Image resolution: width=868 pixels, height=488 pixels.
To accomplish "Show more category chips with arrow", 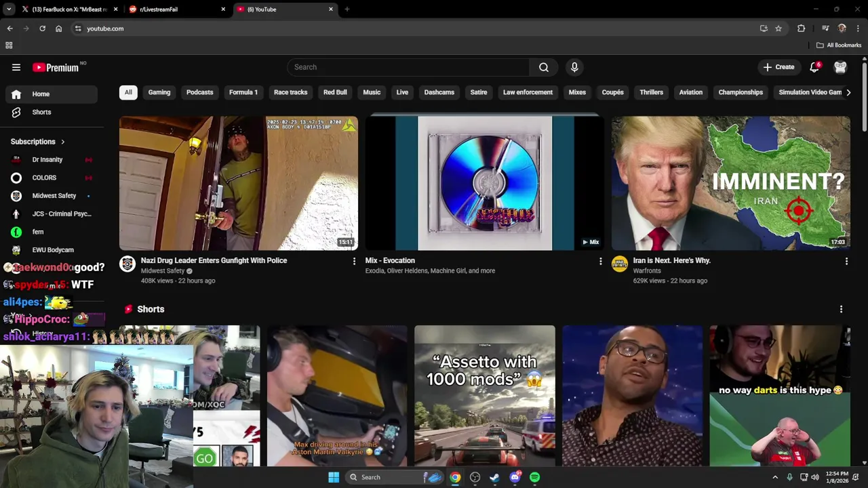I will (848, 92).
